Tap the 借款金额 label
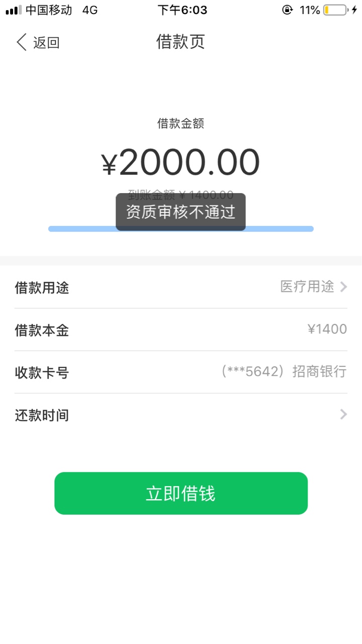 pos(181,123)
